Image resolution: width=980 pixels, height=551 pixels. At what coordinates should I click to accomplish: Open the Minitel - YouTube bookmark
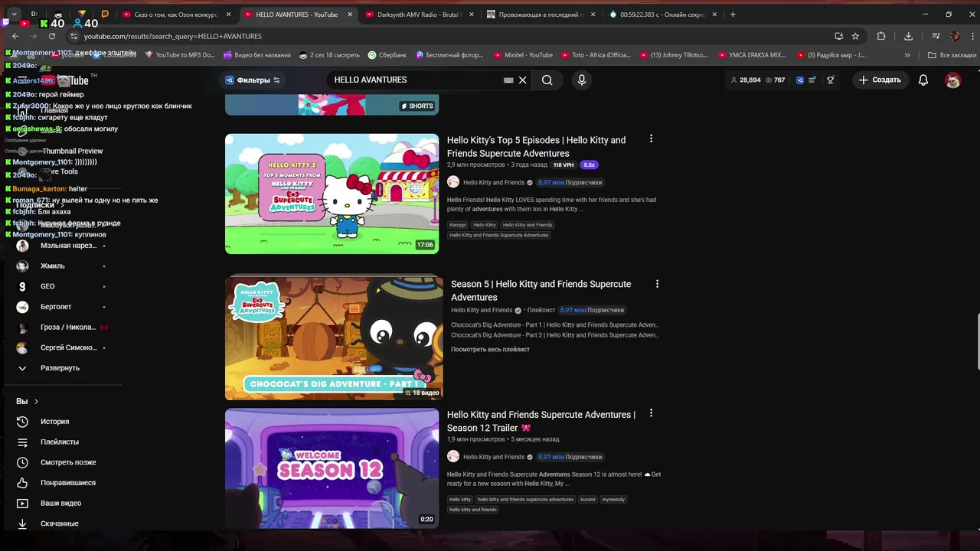[524, 55]
